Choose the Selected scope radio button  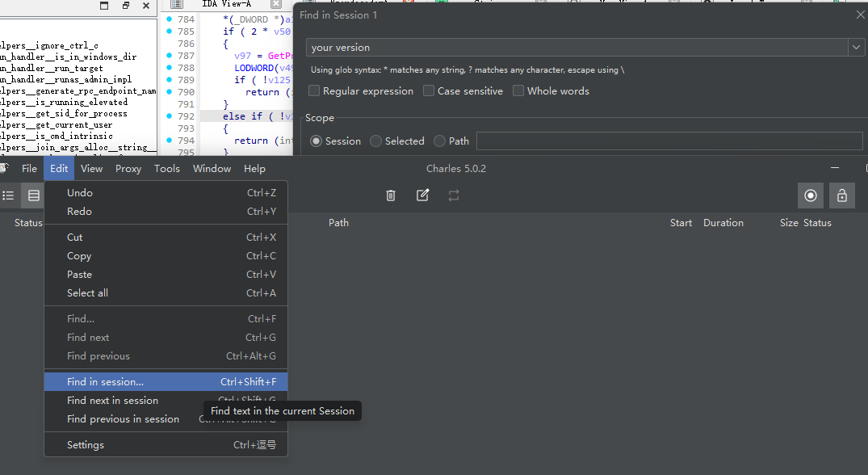pos(376,141)
